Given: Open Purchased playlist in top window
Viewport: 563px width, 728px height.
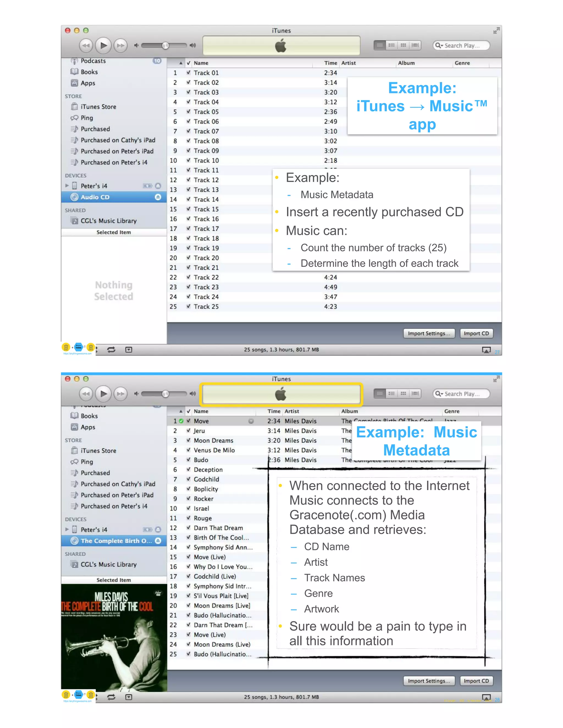Looking at the screenshot, I should point(95,129).
